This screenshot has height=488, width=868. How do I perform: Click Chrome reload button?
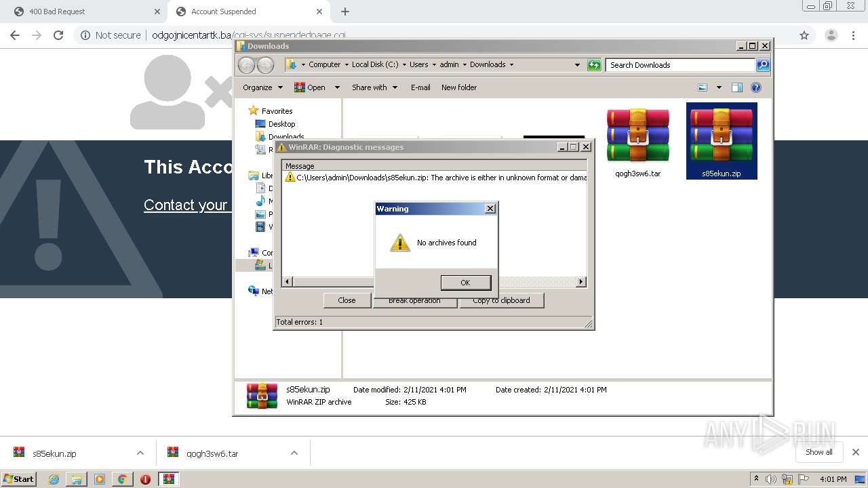point(58,35)
